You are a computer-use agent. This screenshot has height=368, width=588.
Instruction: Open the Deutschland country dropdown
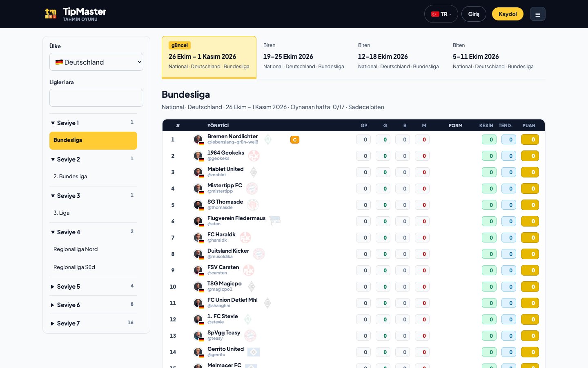pos(96,62)
